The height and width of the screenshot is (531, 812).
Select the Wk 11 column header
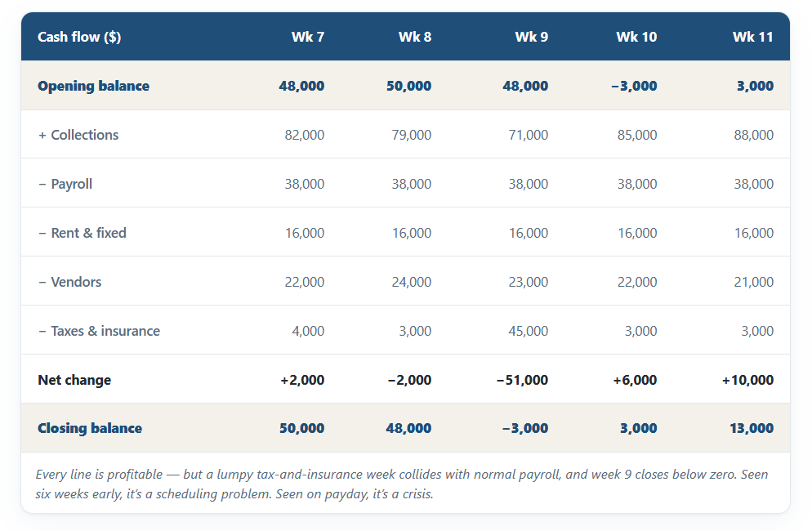click(752, 37)
